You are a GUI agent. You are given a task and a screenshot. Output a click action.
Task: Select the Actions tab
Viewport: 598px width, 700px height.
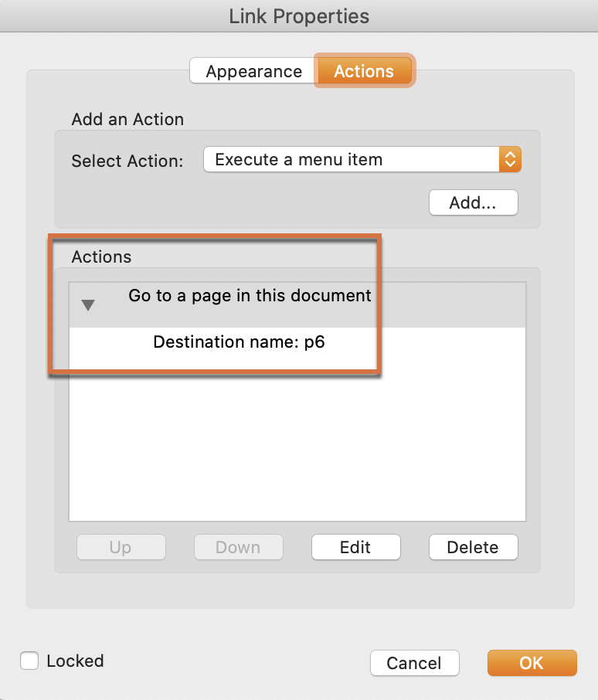click(x=364, y=71)
